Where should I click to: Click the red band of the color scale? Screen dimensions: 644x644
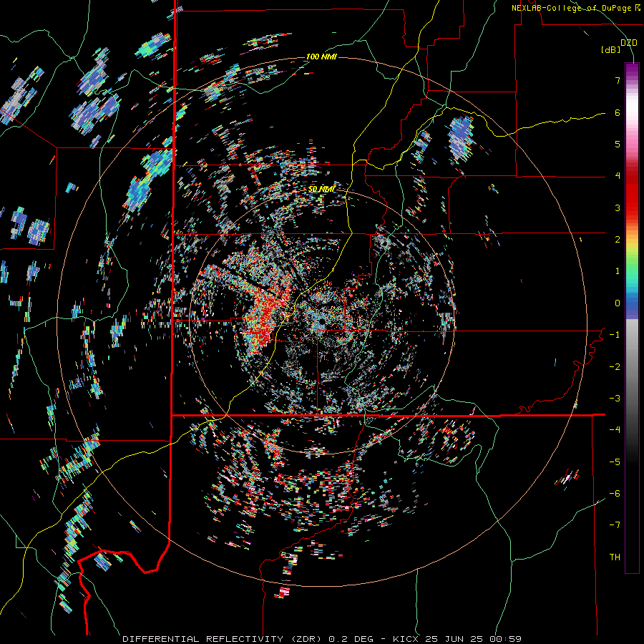[x=632, y=192]
